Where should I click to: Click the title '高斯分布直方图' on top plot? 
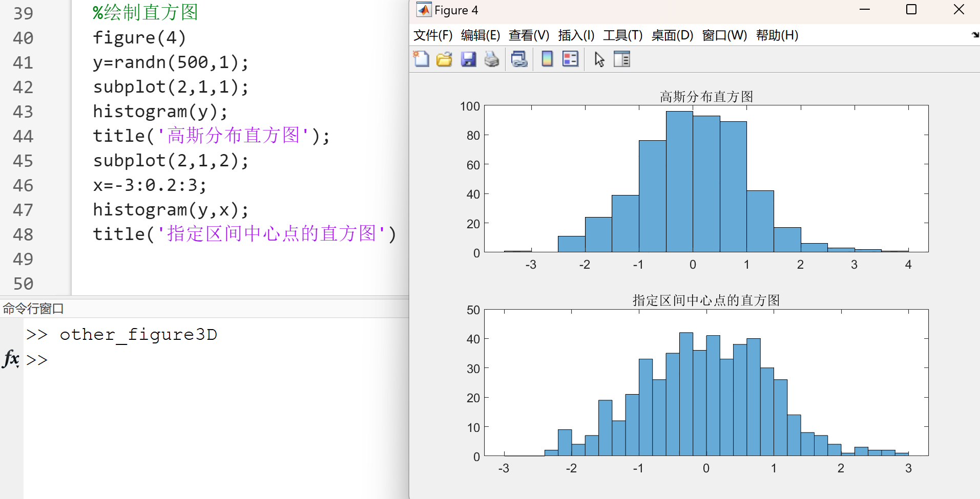pos(706,96)
